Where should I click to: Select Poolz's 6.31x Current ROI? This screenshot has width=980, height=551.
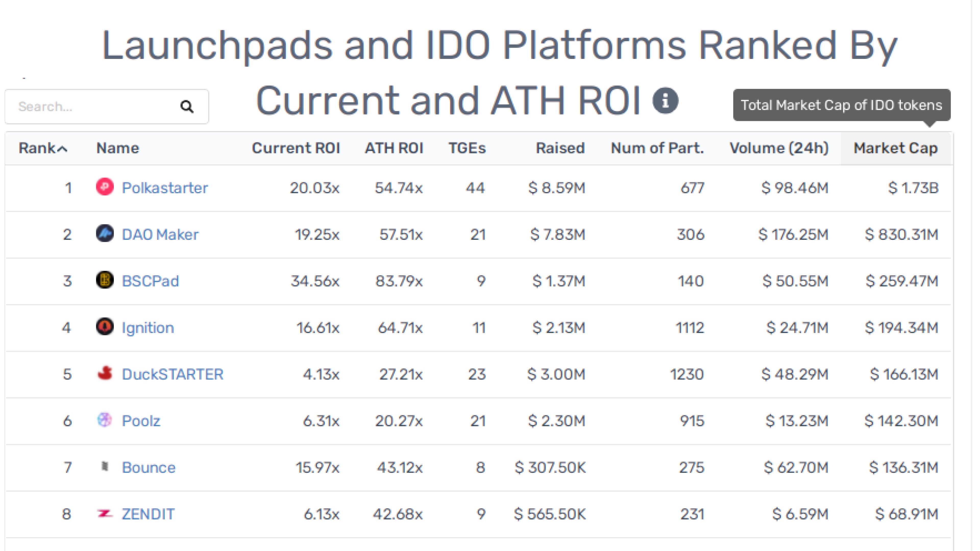pyautogui.click(x=321, y=421)
